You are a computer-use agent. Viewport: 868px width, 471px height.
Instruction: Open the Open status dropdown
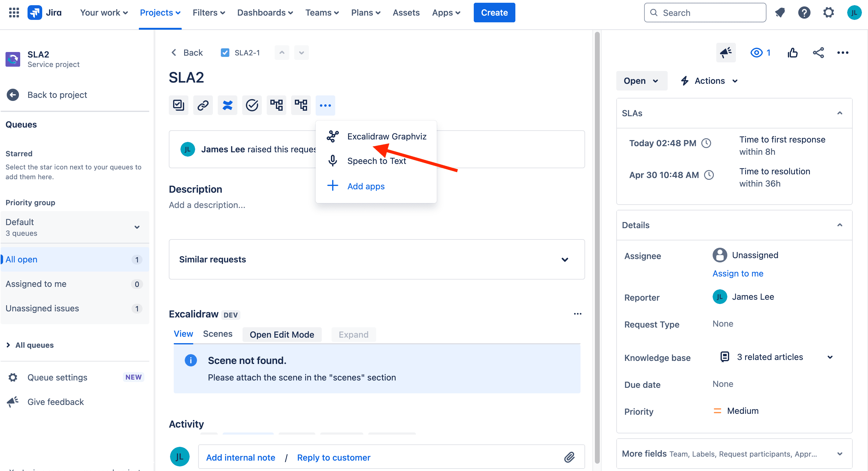[x=641, y=81]
